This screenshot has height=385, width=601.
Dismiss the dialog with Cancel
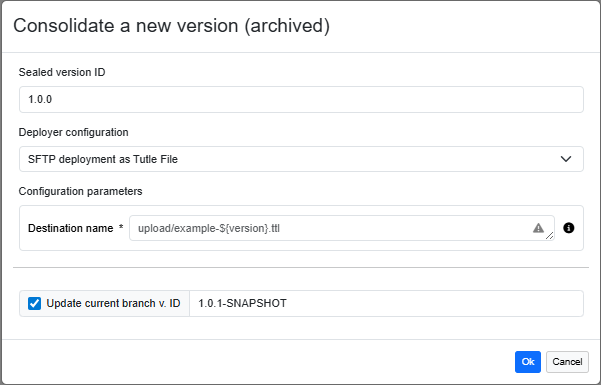coord(567,362)
